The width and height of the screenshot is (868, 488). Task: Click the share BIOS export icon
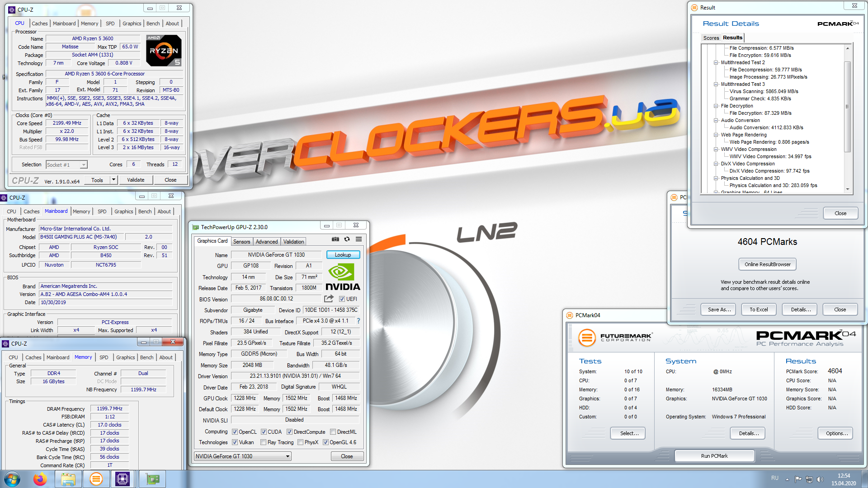[x=329, y=299]
